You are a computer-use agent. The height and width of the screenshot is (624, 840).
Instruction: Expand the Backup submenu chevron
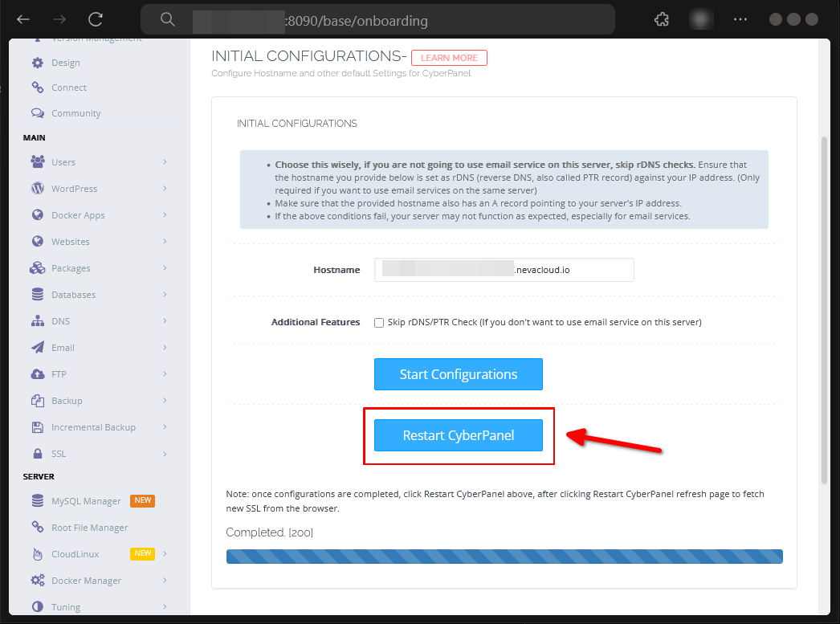pyautogui.click(x=165, y=401)
